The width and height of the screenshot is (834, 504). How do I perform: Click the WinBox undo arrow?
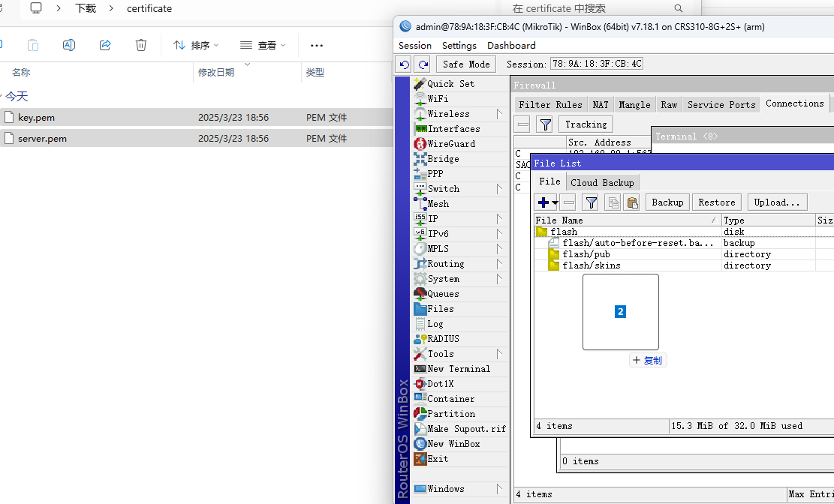tap(404, 64)
